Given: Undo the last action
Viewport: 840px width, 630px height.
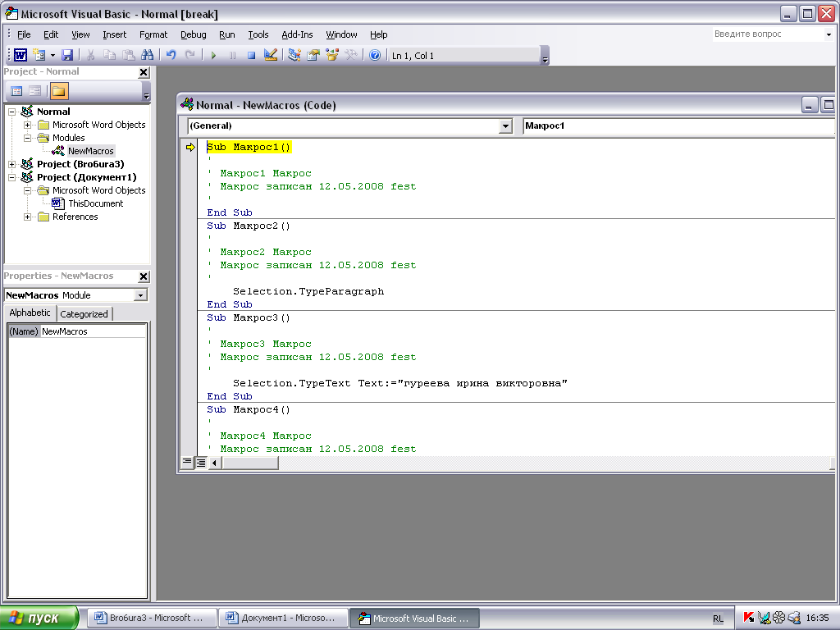Looking at the screenshot, I should pyautogui.click(x=171, y=55).
